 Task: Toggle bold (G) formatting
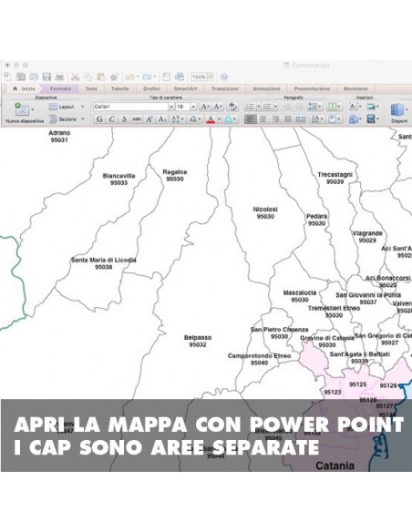99,119
